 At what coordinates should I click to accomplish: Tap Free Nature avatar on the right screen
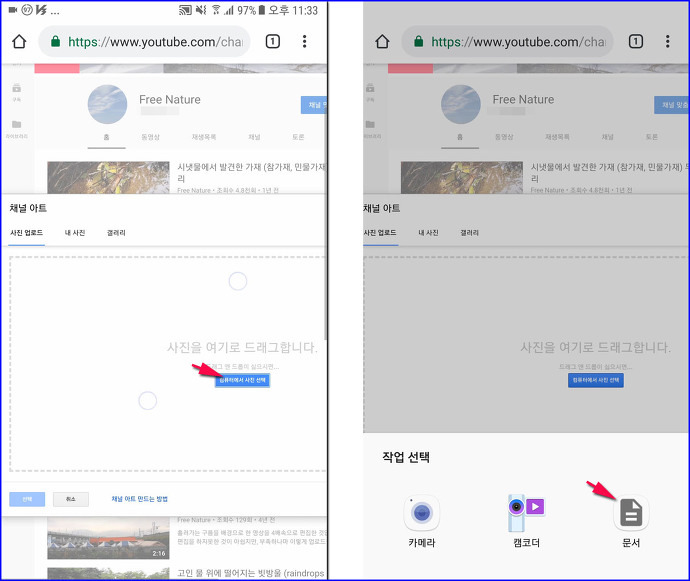coord(461,104)
